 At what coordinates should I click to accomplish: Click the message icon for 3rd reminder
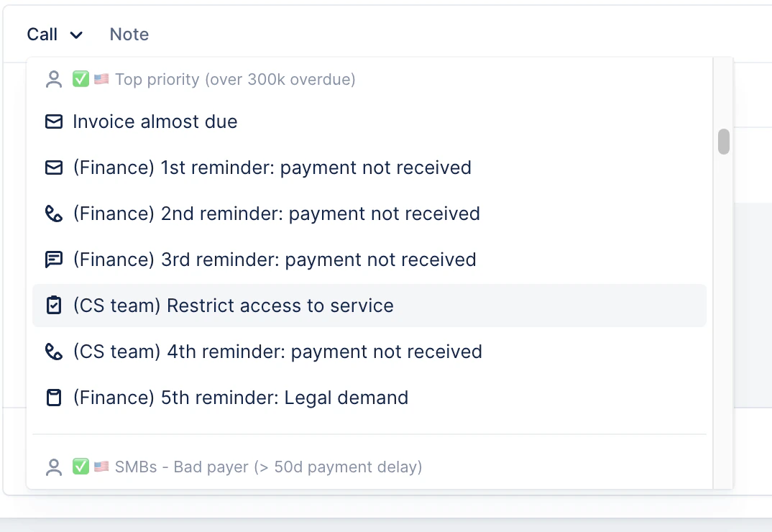click(54, 260)
